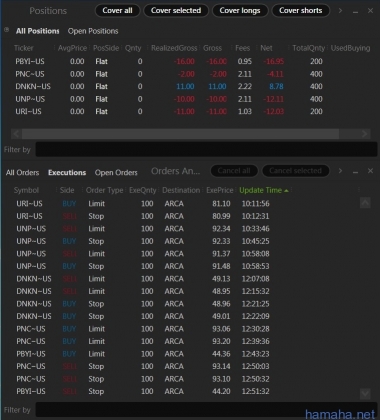This screenshot has height=420, width=380.
Task: Select UNP~US execution at 10:58:08
Action: [185, 254]
